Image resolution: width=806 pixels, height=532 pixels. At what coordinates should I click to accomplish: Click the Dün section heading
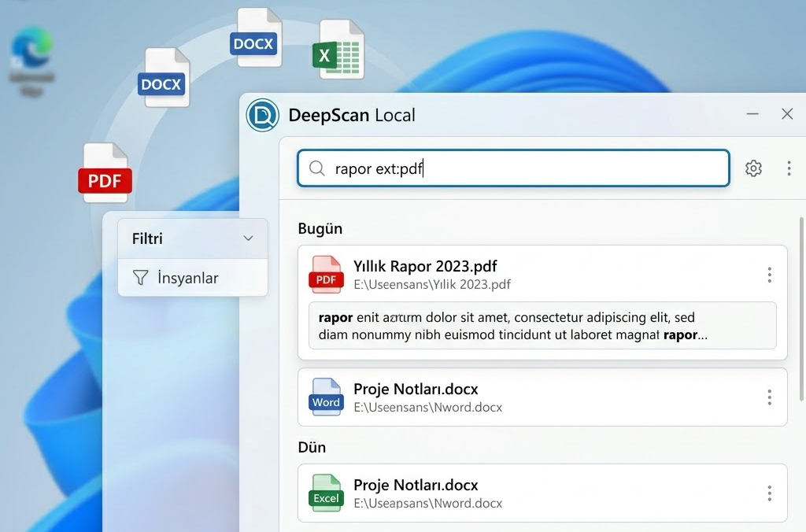point(312,447)
